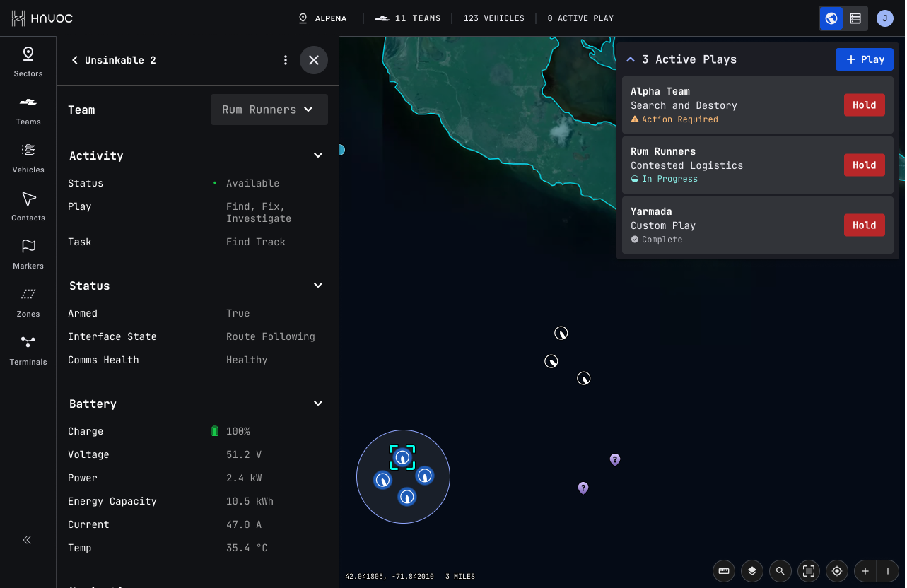Viewport: 907px width, 588px height.
Task: Open 123 Vehicles in the header
Action: coord(494,18)
